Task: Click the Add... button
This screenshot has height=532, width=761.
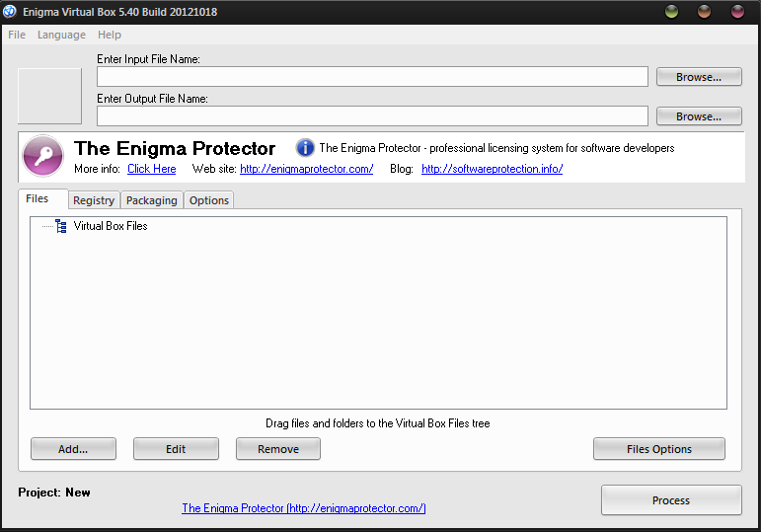Action: [73, 449]
